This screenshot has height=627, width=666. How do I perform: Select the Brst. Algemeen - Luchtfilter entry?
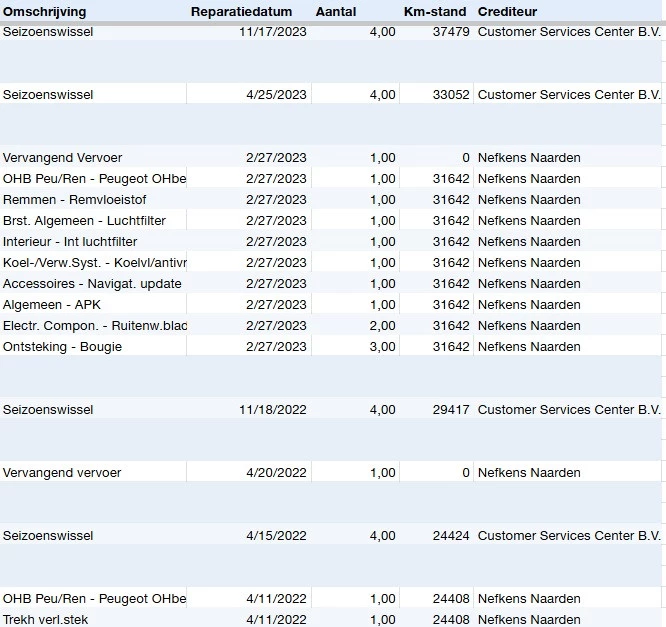coord(84,221)
